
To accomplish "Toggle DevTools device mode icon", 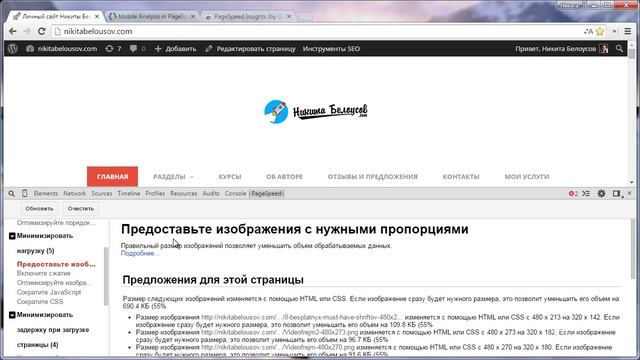I will click(24, 193).
